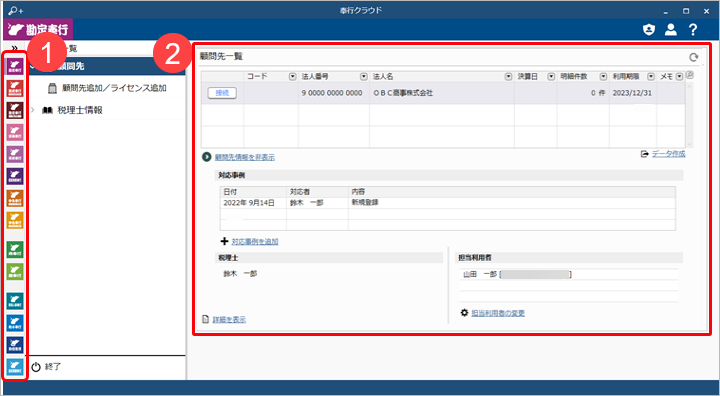Click the 顧問先情報を非表示 link
This screenshot has width=720, height=396.
pyautogui.click(x=245, y=157)
